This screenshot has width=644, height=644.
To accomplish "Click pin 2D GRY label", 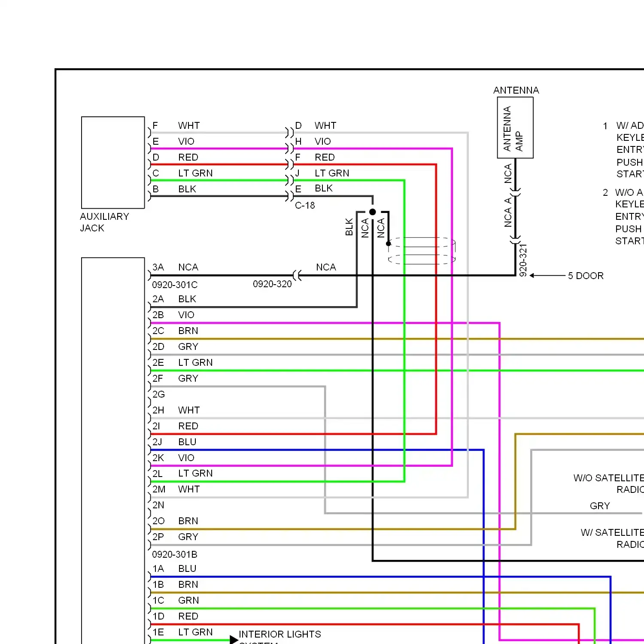I will click(175, 346).
